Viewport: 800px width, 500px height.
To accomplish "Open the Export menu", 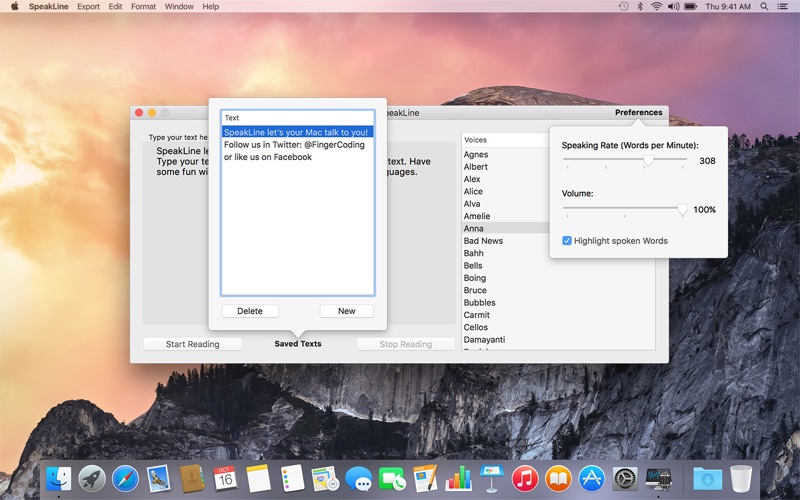I will 88,6.
